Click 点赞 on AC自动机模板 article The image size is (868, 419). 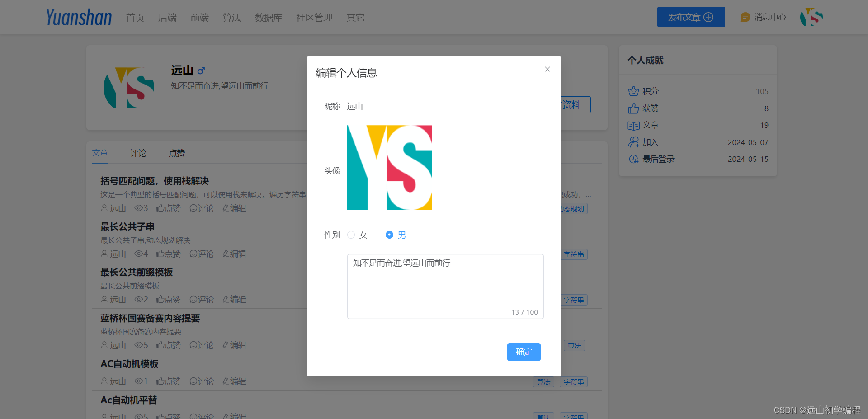pos(169,381)
